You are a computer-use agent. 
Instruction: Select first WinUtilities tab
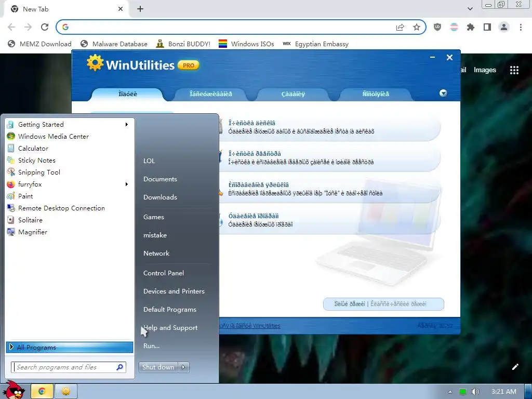pyautogui.click(x=128, y=94)
